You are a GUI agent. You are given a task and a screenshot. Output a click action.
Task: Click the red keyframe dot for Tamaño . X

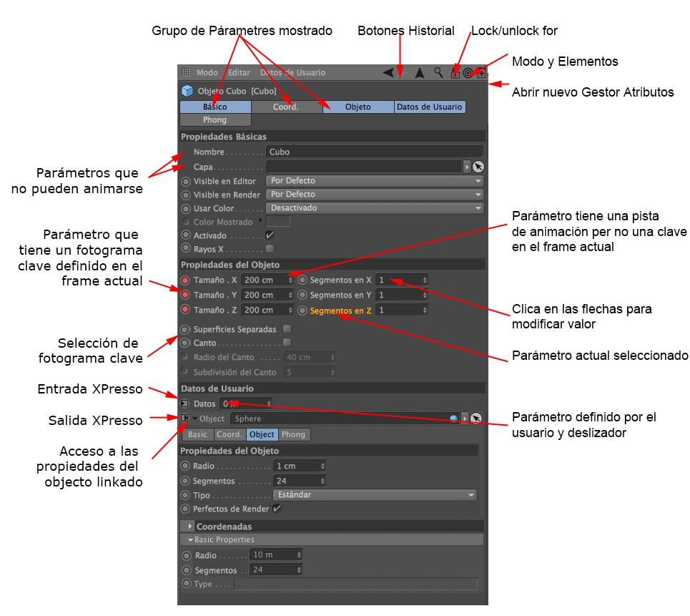[185, 280]
